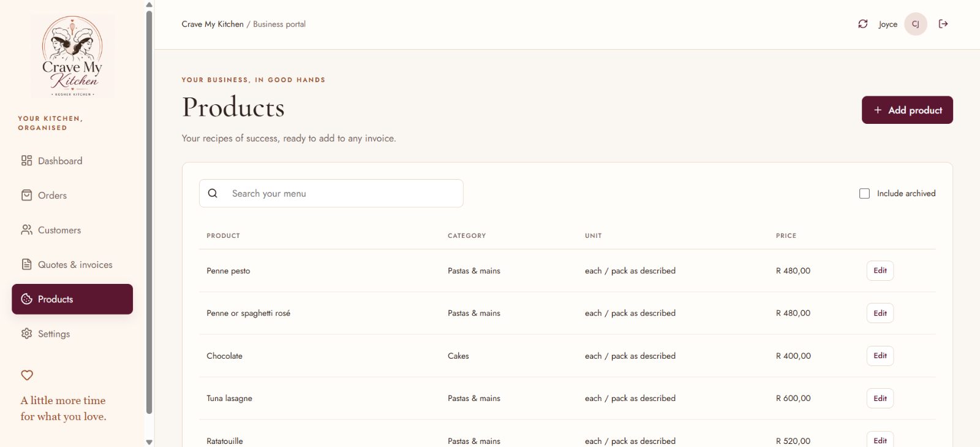Click the sidebar scrollbar down arrow

pyautogui.click(x=149, y=442)
